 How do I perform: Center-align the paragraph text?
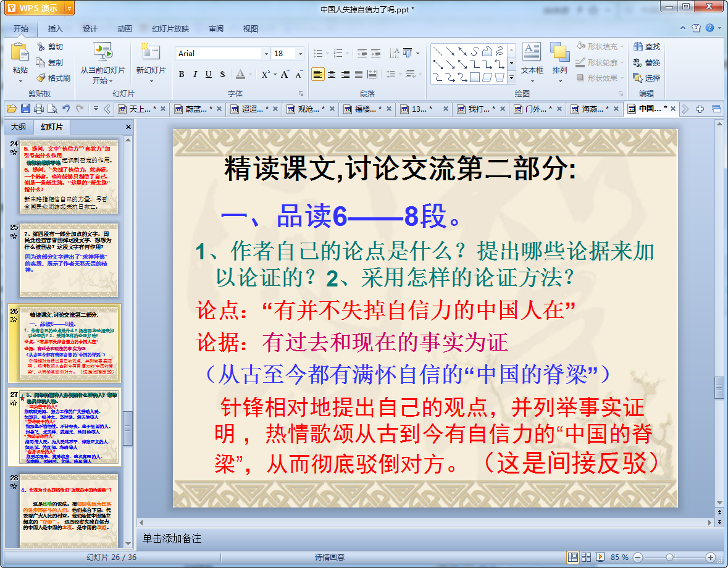point(332,74)
